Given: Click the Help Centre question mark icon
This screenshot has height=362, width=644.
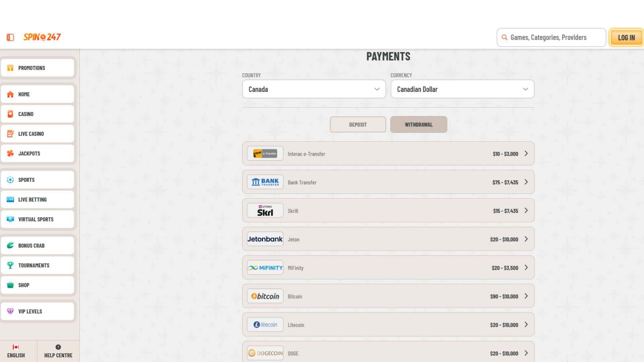Looking at the screenshot, I should click(x=58, y=347).
